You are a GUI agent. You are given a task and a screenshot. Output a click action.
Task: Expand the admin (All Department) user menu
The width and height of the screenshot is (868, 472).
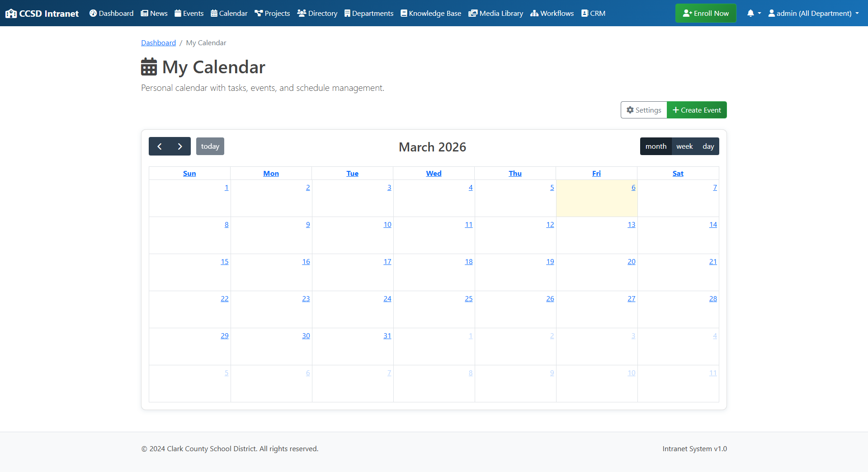pyautogui.click(x=813, y=13)
